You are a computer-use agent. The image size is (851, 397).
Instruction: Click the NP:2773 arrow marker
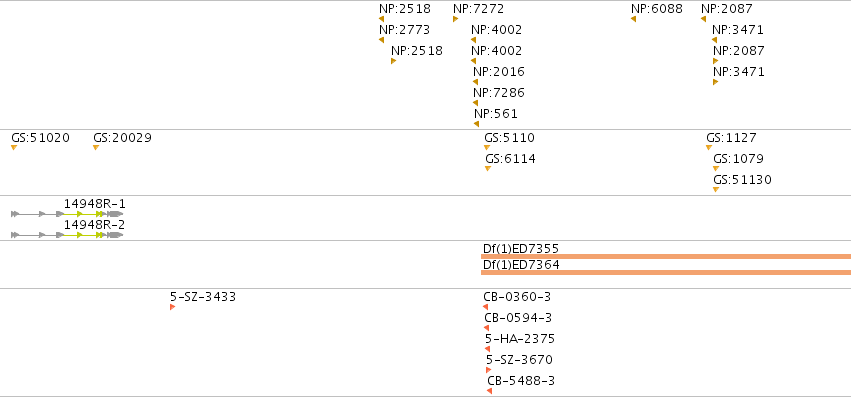tap(382, 40)
